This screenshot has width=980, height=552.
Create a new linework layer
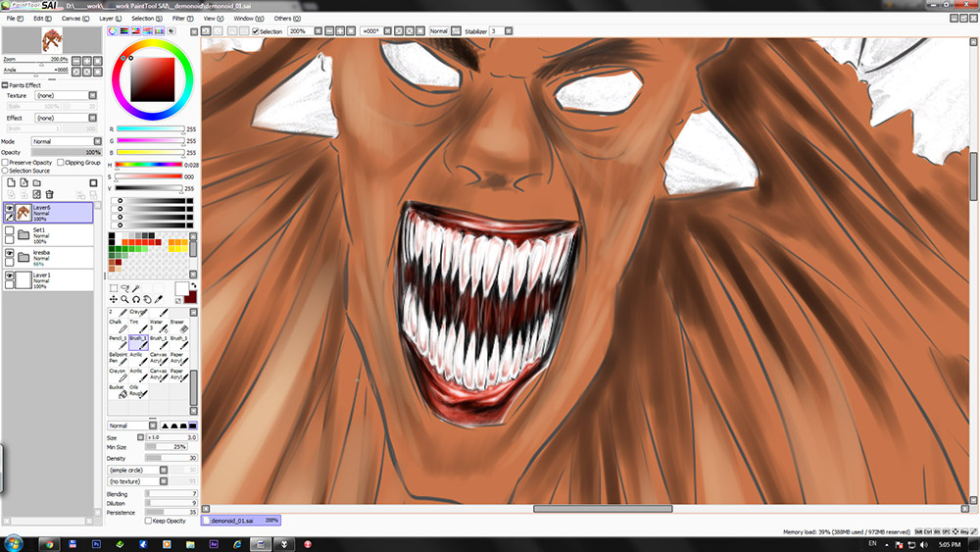24,183
